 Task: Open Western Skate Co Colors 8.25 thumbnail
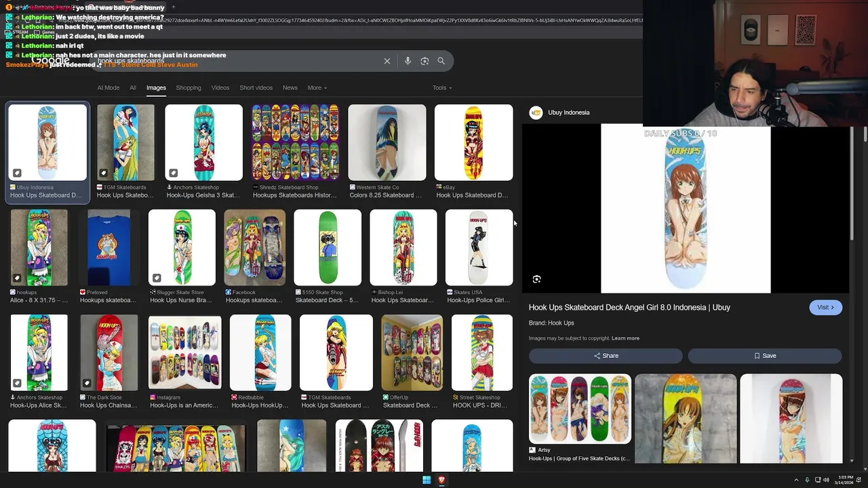click(x=387, y=142)
